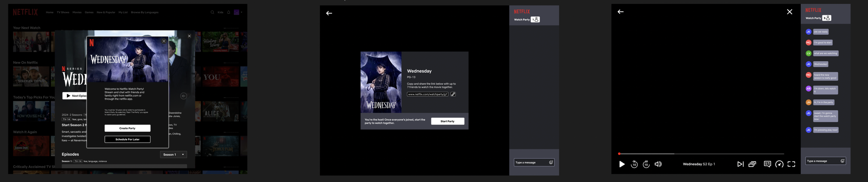This screenshot has width=868, height=182.
Task: Open subtitles and audio icon
Action: pyautogui.click(x=767, y=164)
